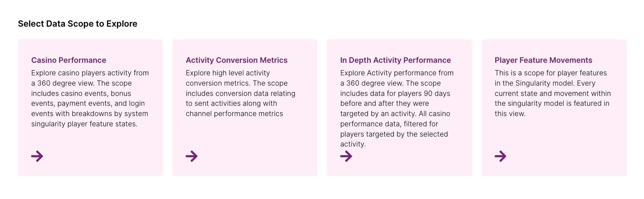This screenshot has width=644, height=199.
Task: Open the In Depth Activity Performance title
Action: point(395,60)
